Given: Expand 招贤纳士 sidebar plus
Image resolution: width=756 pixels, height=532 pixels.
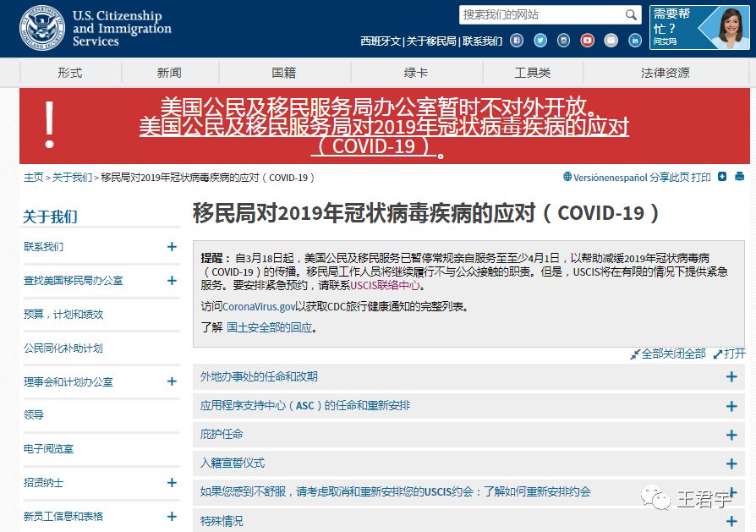Looking at the screenshot, I should click(x=172, y=483).
